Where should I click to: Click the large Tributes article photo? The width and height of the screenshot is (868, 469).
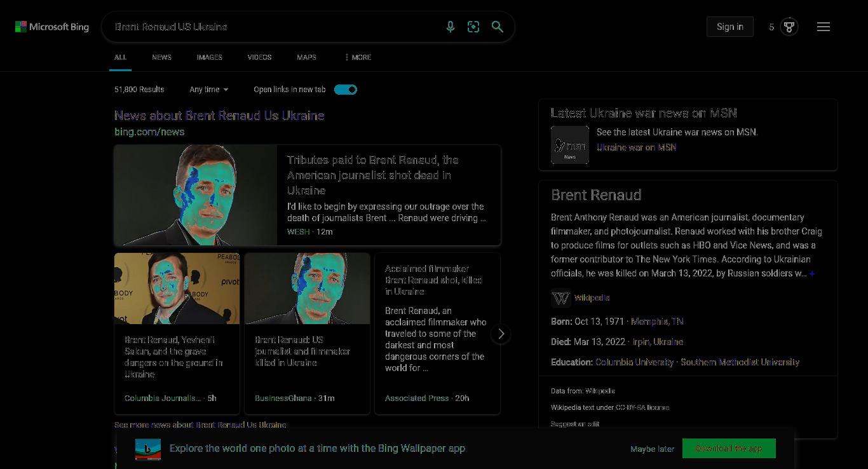(x=196, y=195)
